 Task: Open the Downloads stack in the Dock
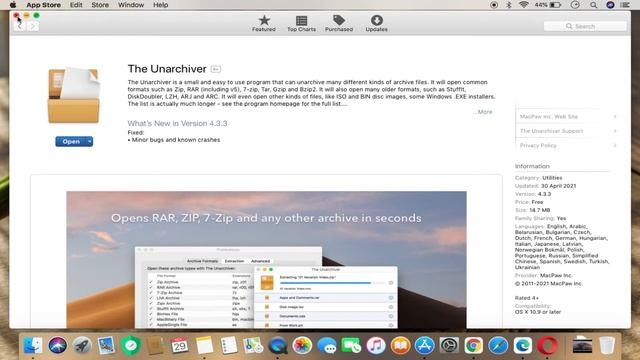coord(582,345)
